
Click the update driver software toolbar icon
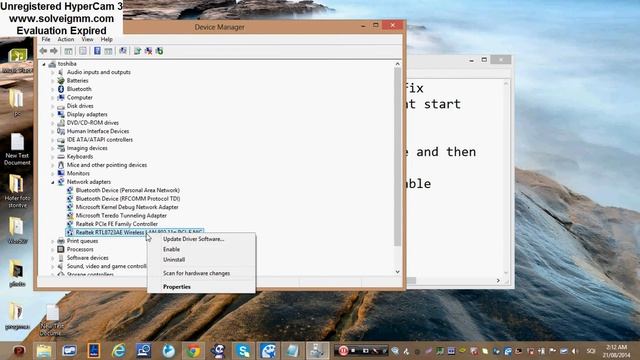coord(137,51)
